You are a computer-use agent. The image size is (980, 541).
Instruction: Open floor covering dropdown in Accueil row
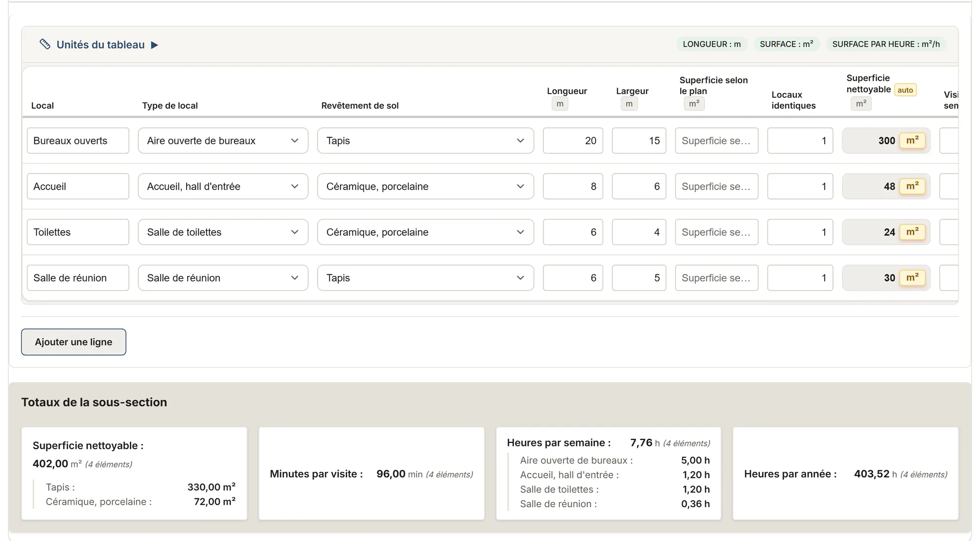tap(425, 186)
